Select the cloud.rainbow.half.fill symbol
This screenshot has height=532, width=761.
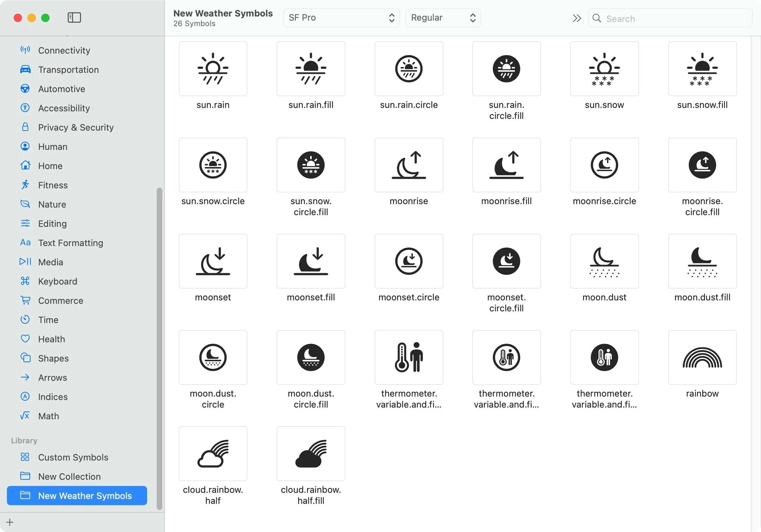point(311,454)
